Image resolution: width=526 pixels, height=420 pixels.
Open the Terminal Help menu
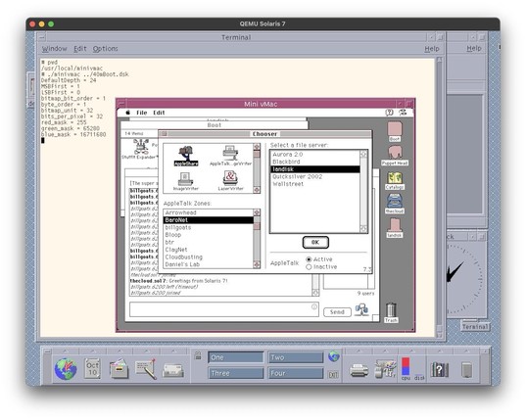click(x=432, y=49)
